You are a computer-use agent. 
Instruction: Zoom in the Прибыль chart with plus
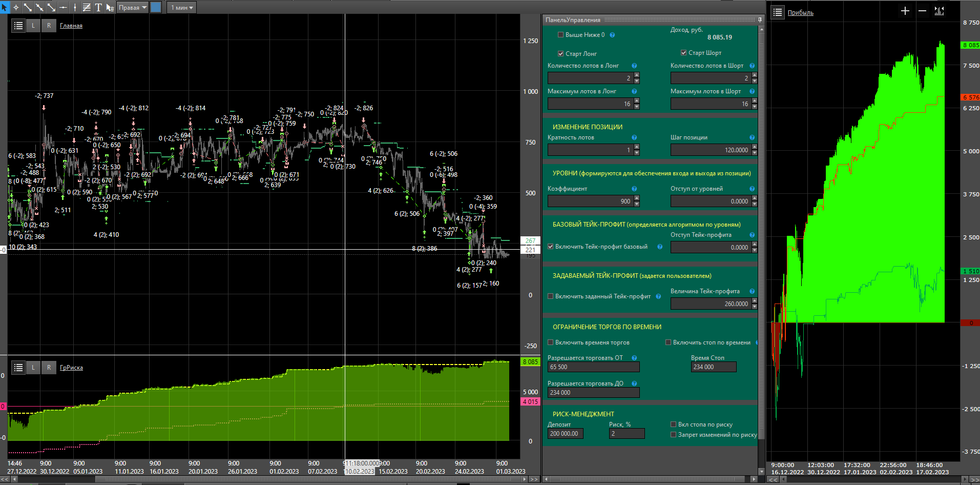tap(905, 11)
